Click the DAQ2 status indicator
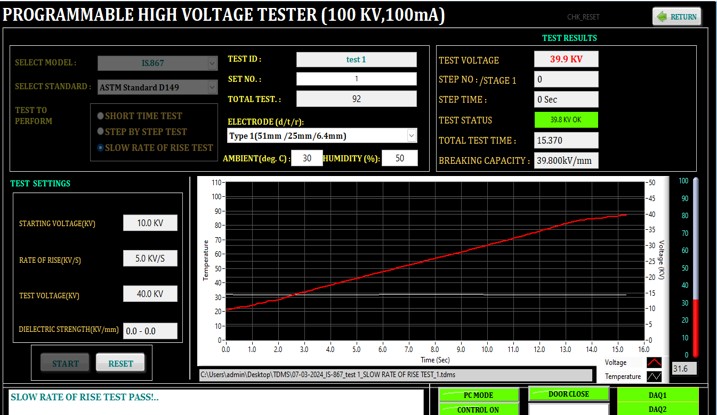The image size is (717, 415). click(656, 409)
